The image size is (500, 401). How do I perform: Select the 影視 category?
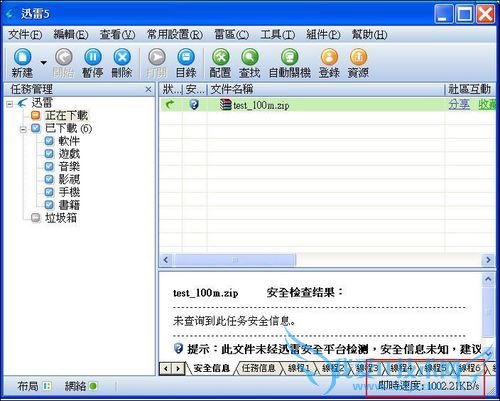pyautogui.click(x=69, y=179)
